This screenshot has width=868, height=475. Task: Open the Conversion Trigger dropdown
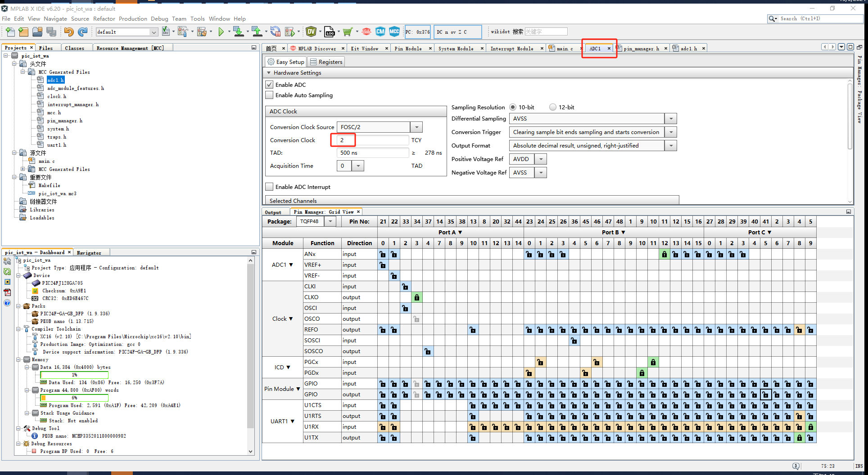(x=671, y=132)
